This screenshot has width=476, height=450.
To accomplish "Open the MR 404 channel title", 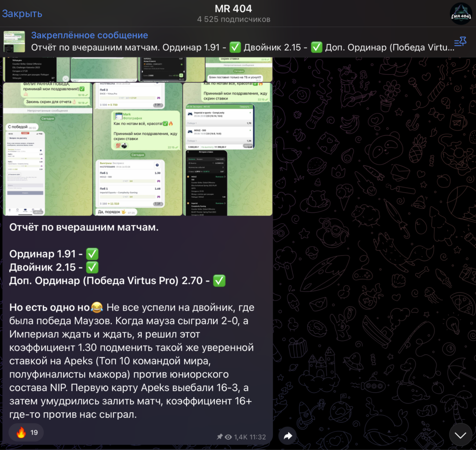I will 233,8.
